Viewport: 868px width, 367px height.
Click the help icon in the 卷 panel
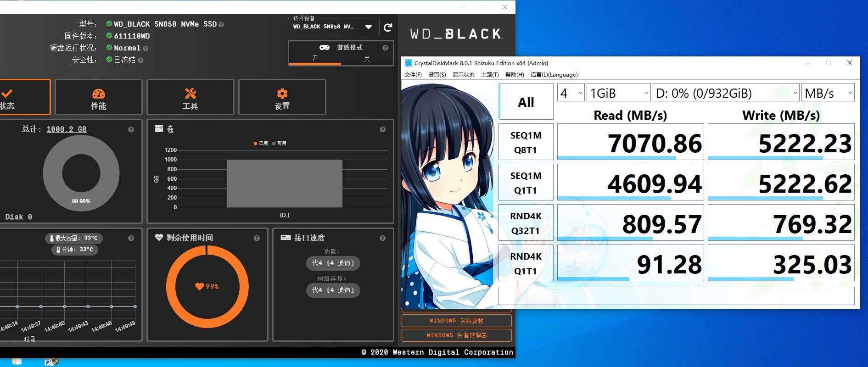point(382,129)
